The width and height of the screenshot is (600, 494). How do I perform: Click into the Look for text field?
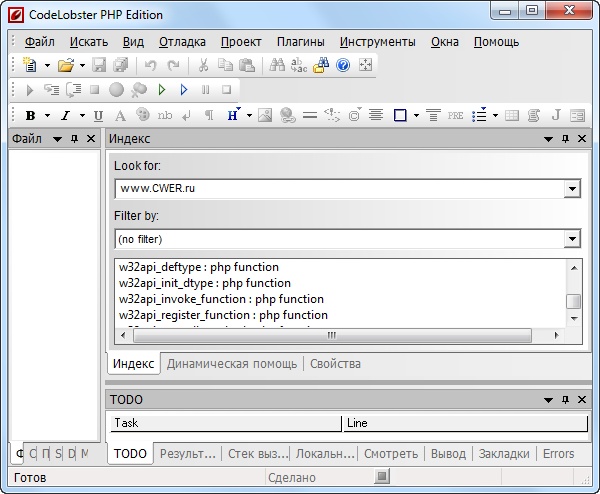[x=338, y=188]
